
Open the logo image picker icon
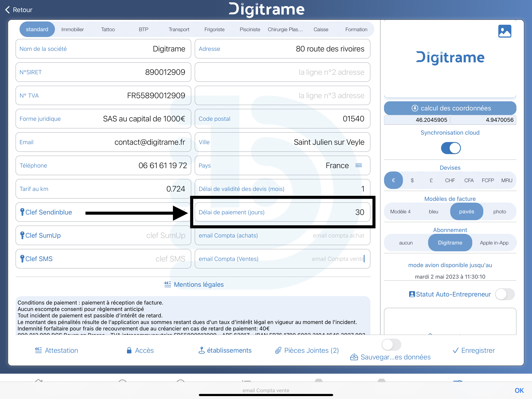coord(505,31)
